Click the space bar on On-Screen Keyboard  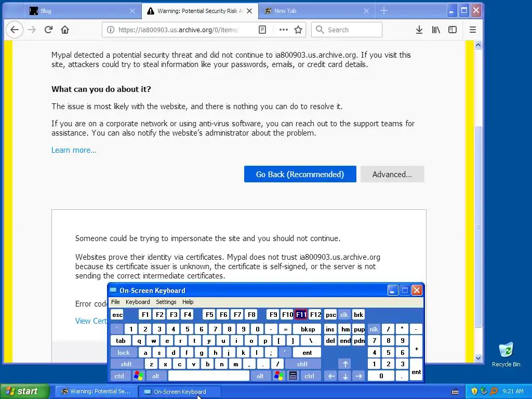pos(209,376)
